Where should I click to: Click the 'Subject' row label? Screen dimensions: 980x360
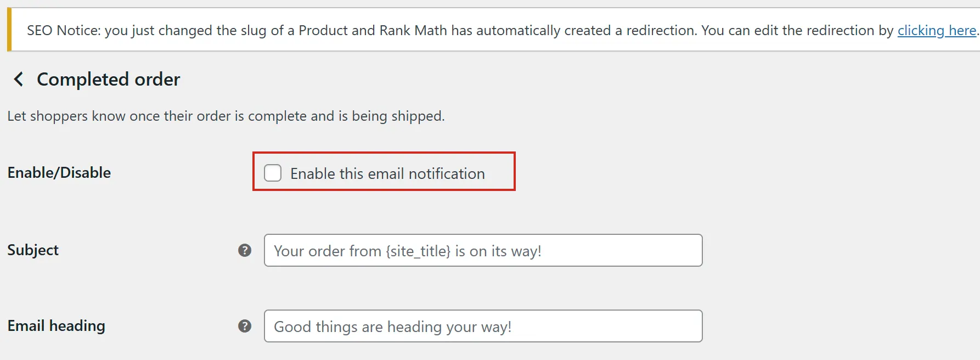(x=33, y=250)
